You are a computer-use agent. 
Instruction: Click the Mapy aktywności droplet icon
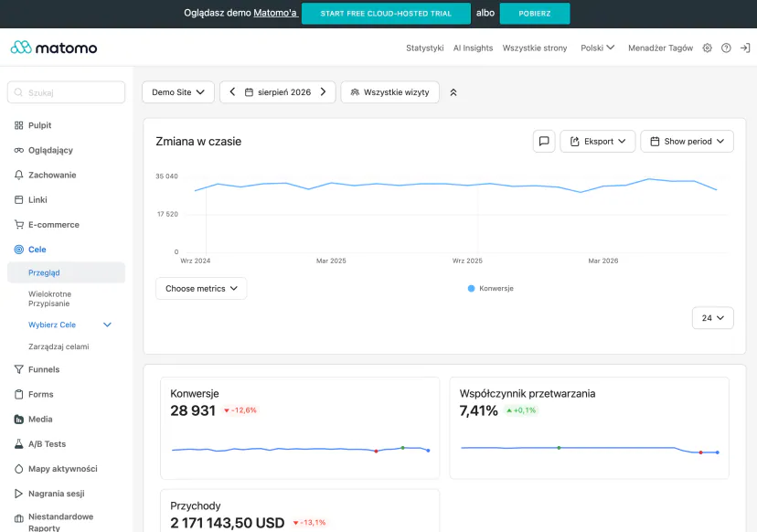[x=19, y=469]
